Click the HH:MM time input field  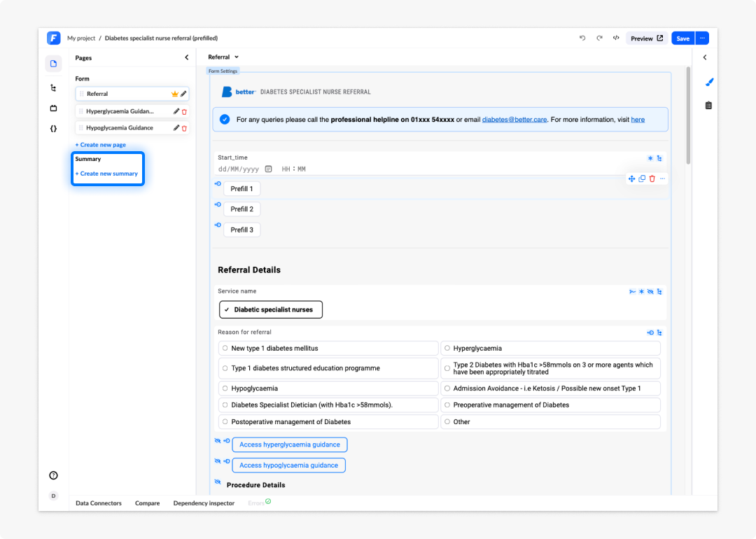[293, 169]
